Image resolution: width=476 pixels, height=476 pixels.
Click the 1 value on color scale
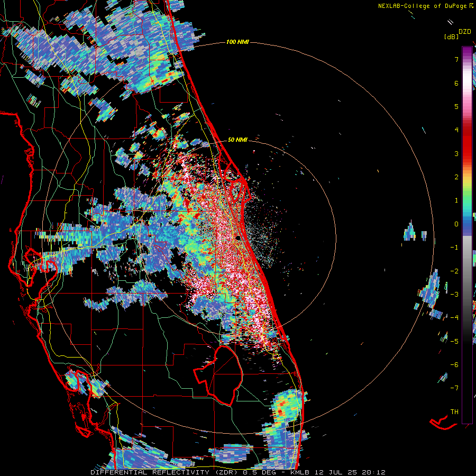tap(456, 200)
